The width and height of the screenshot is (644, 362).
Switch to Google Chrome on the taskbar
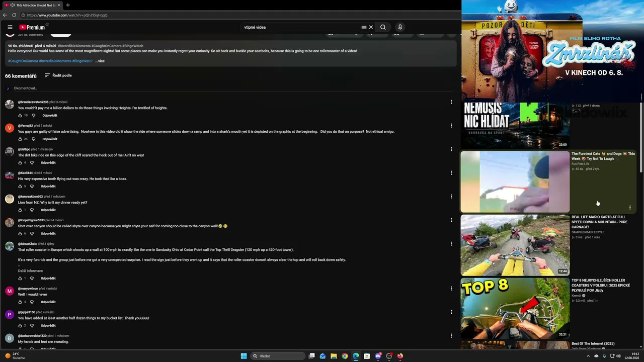coord(345,356)
